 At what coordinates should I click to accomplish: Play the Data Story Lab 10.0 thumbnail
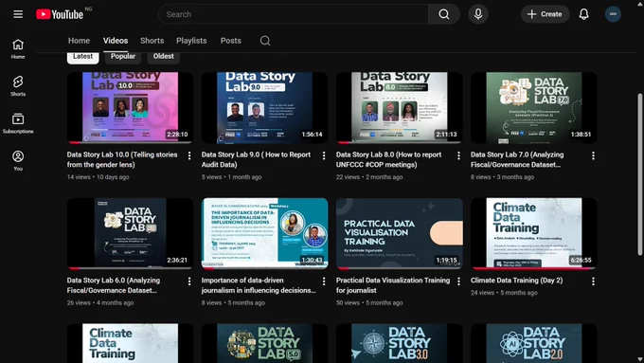point(130,108)
